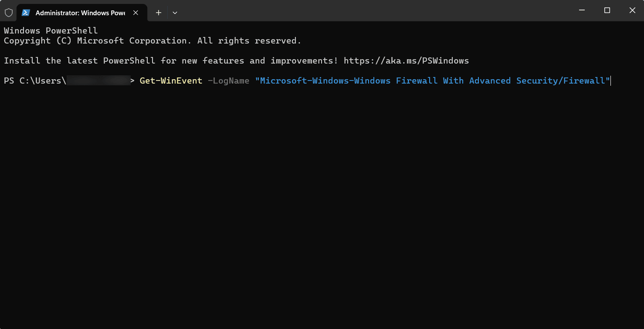Click the quoted Firewall log name string
The height and width of the screenshot is (329, 644).
click(431, 81)
